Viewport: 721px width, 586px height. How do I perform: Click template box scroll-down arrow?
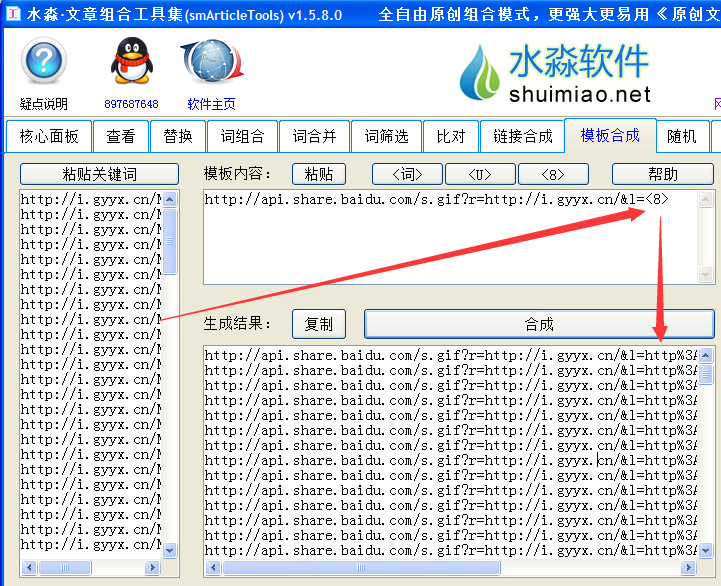(x=706, y=275)
